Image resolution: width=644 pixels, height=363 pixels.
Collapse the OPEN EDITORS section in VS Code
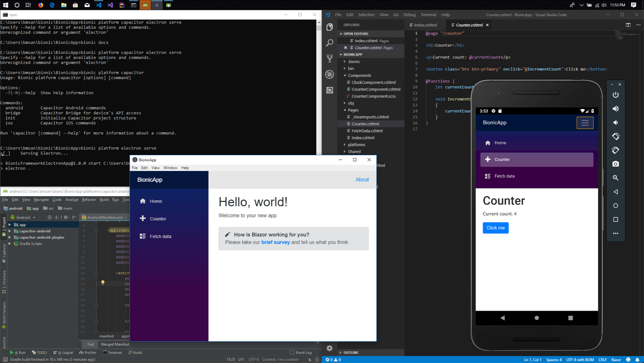coord(341,34)
